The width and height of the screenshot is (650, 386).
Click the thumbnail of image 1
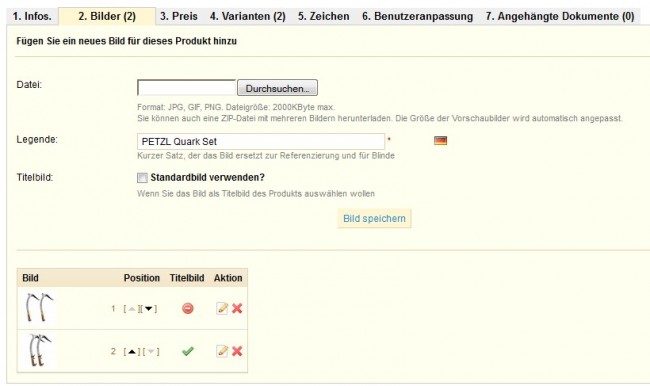[39, 308]
